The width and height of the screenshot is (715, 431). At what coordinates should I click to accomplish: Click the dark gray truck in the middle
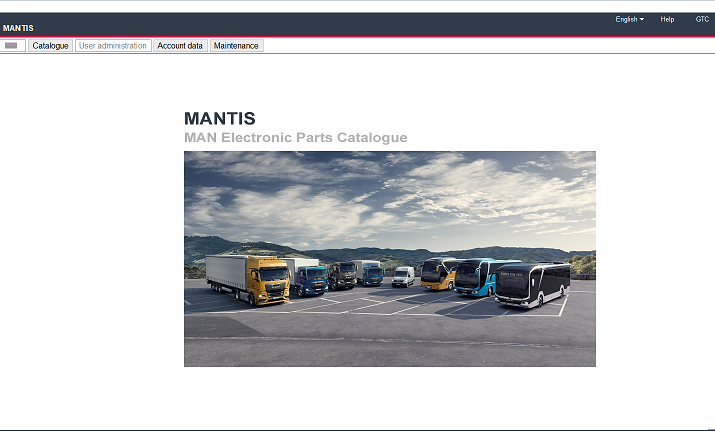click(x=343, y=275)
